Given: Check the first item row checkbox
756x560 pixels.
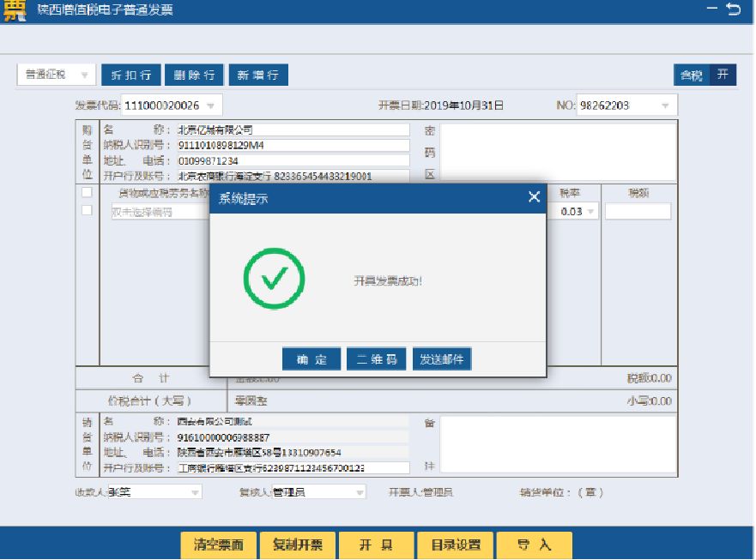Looking at the screenshot, I should [x=87, y=211].
